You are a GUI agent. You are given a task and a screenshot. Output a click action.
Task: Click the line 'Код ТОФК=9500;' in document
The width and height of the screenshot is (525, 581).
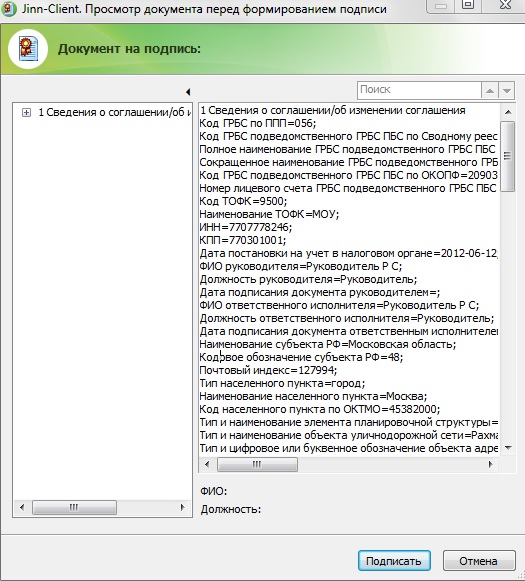[243, 201]
